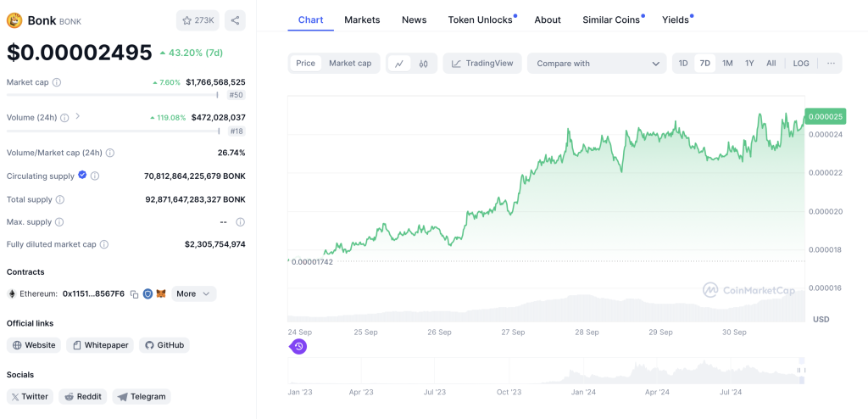Viewport: 868px width, 419px height.
Task: Click the 0.00001742 opening price label
Action: click(312, 261)
